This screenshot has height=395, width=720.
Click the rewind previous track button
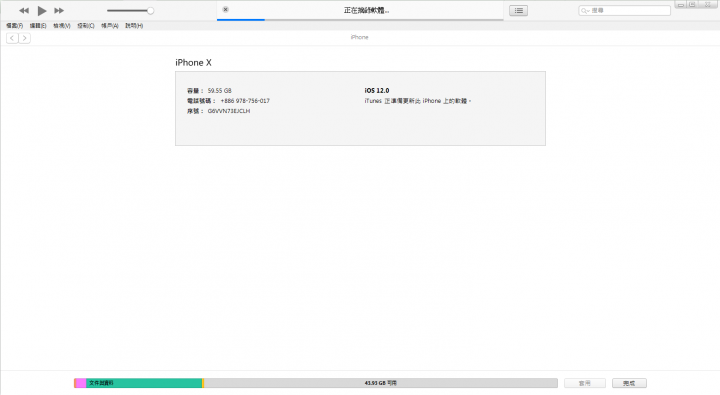click(24, 11)
